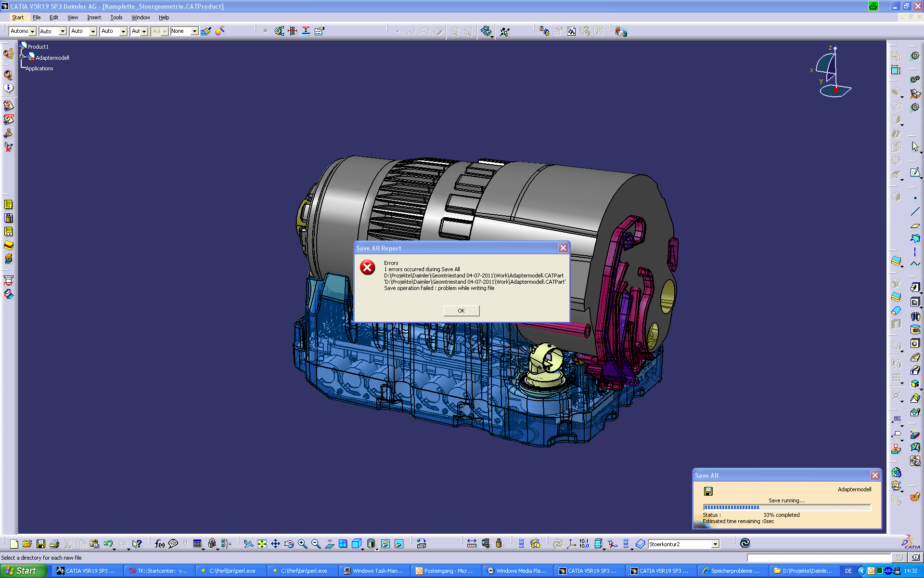
Task: Open the View menu
Action: pos(73,17)
